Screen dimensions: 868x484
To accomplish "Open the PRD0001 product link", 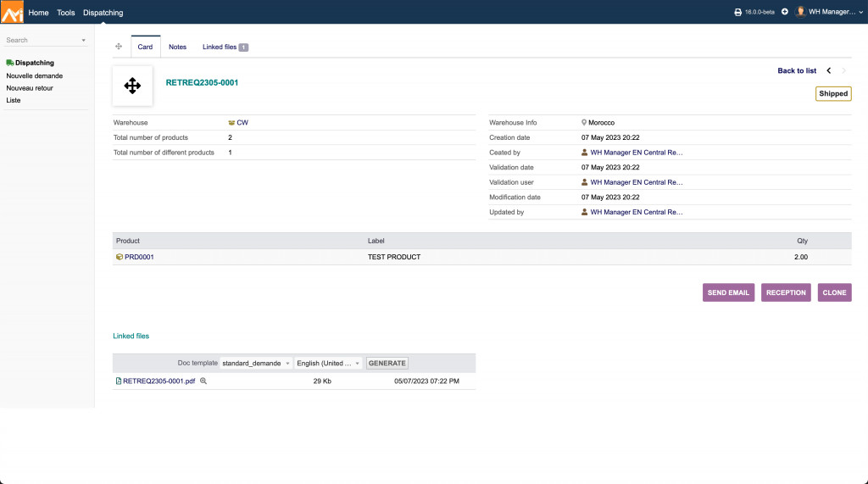I will point(138,257).
